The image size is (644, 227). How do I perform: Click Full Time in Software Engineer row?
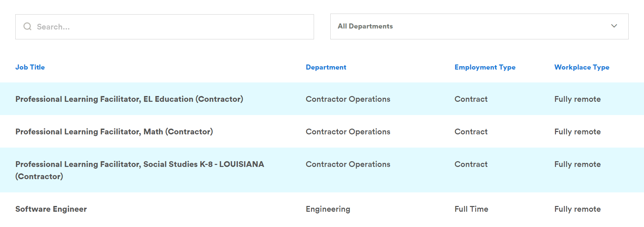tap(471, 209)
